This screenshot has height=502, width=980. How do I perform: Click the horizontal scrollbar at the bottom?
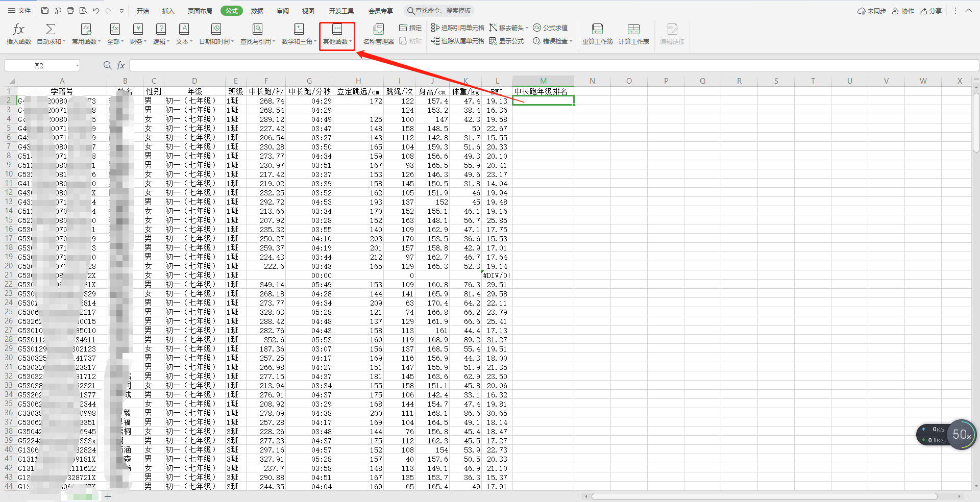click(x=765, y=496)
